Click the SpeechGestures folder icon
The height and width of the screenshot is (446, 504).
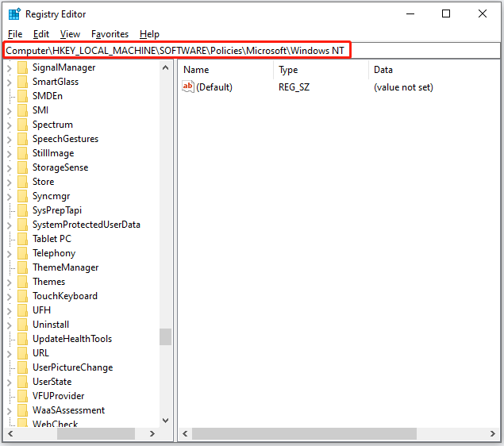coord(22,139)
